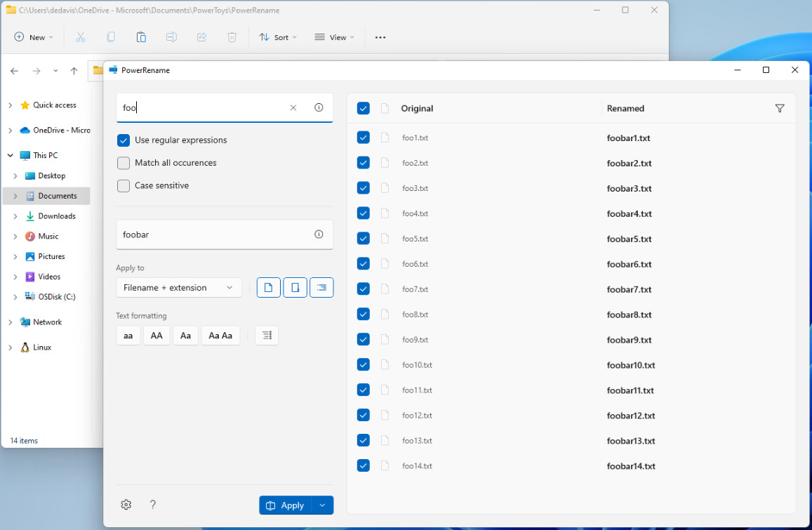This screenshot has width=812, height=530.
Task: Uncheck the foo5.txt file checkbox
Action: (x=364, y=239)
